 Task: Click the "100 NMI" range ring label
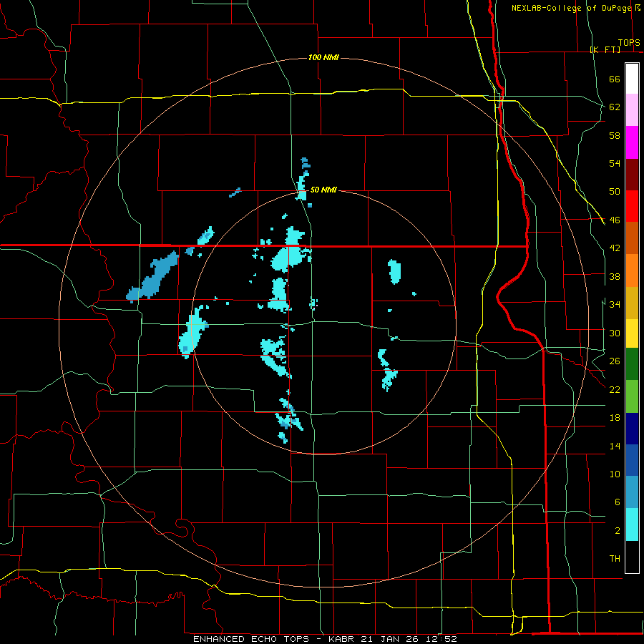pyautogui.click(x=323, y=57)
